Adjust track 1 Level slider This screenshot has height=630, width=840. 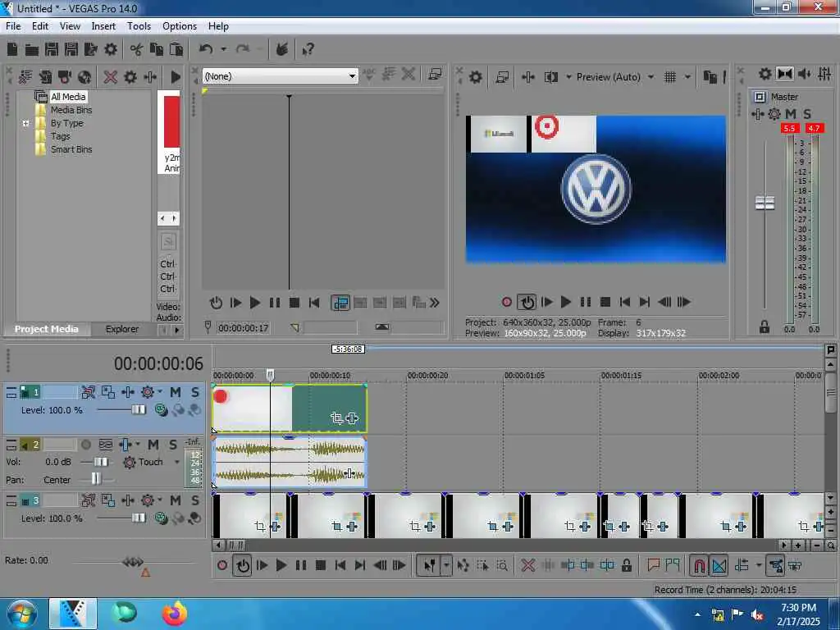(x=138, y=410)
